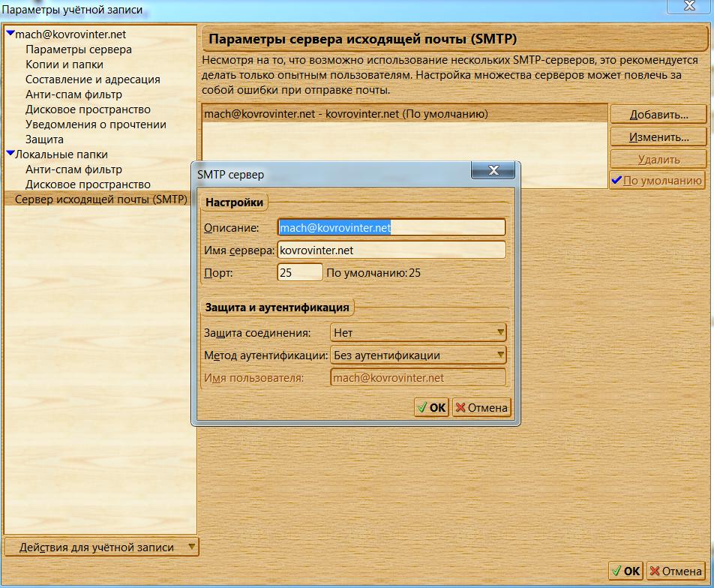
Task: Click the Порт number field
Action: (299, 273)
